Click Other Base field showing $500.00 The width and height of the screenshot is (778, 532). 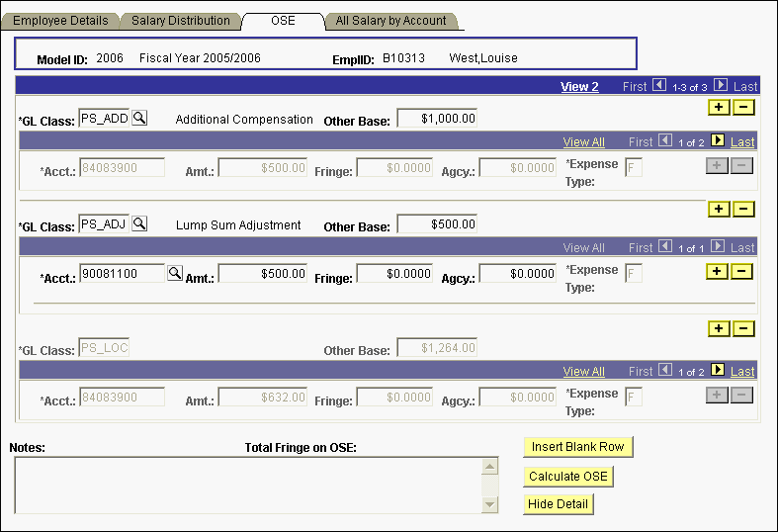[x=437, y=224]
